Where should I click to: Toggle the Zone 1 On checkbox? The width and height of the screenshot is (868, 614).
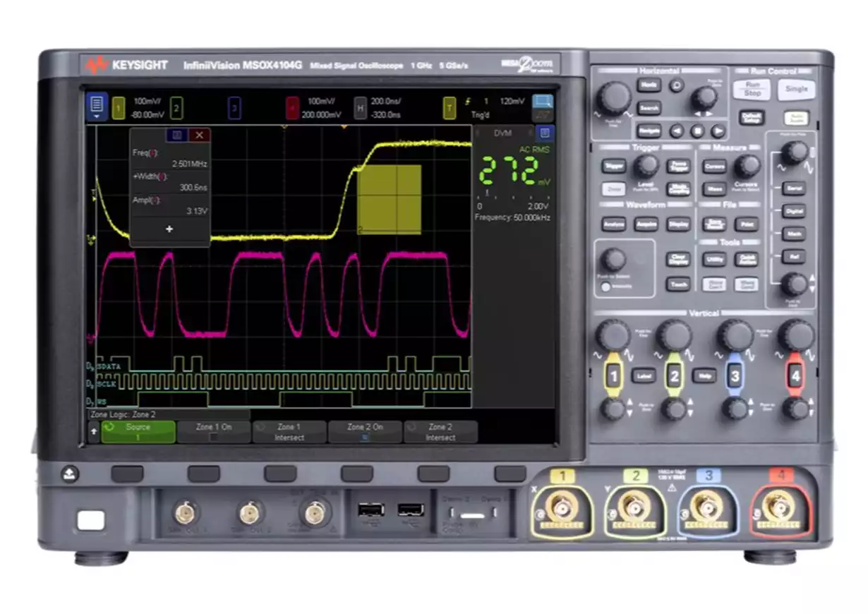(x=214, y=438)
